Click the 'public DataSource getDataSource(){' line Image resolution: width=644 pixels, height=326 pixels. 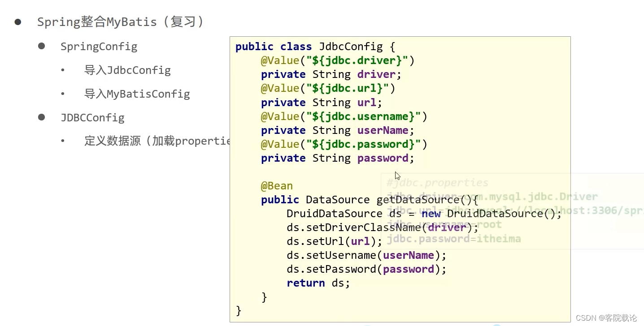pyautogui.click(x=370, y=200)
